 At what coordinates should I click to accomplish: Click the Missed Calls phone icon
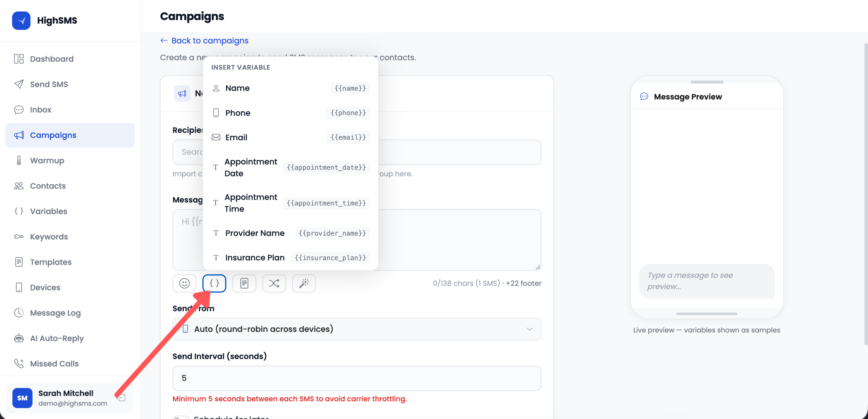19,363
